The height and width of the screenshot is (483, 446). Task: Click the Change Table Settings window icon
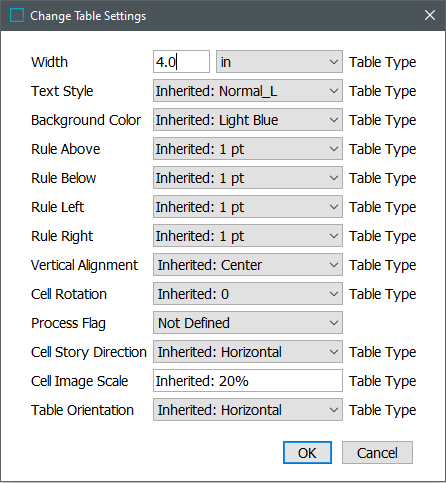(x=17, y=15)
